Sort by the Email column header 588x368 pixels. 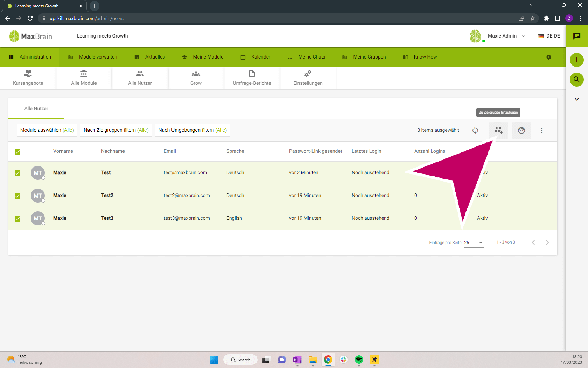(170, 151)
